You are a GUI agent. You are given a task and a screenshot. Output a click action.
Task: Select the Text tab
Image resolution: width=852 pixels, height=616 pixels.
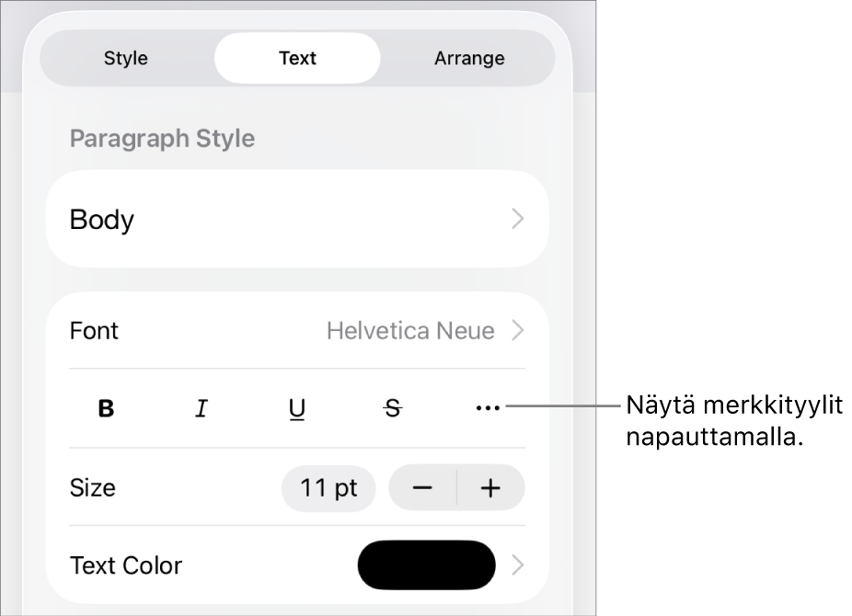point(297,58)
